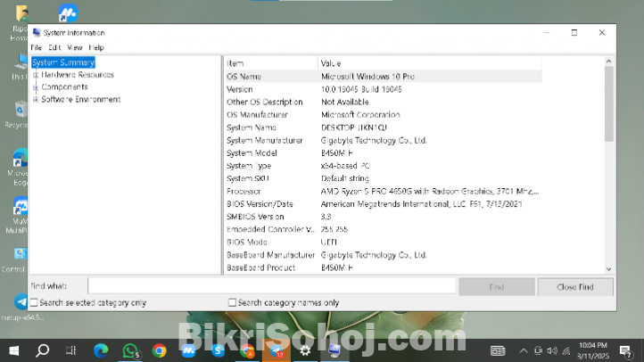
Task: Expand the Software Environment node
Action: pyautogui.click(x=36, y=100)
